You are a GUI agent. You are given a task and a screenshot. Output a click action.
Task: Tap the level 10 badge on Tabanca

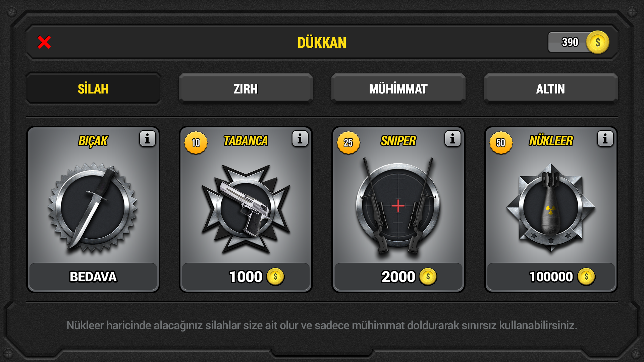click(x=196, y=143)
